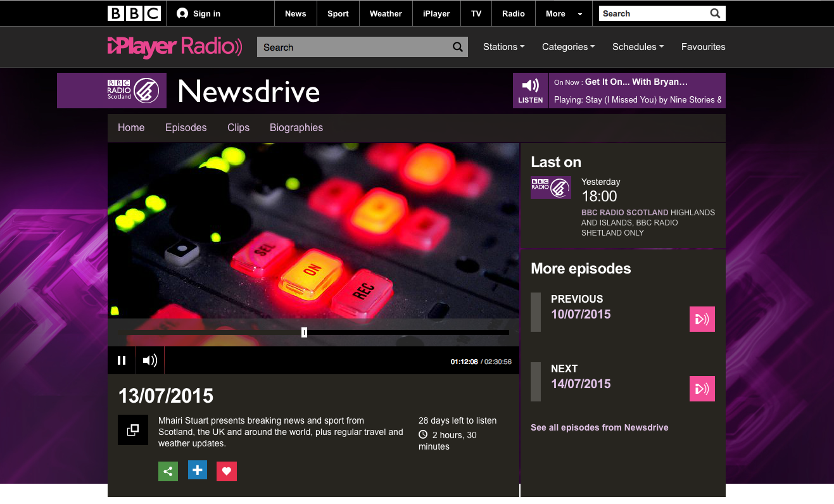Go to the Clips tab
Viewport: 834px width, 504px height.
[x=238, y=127]
